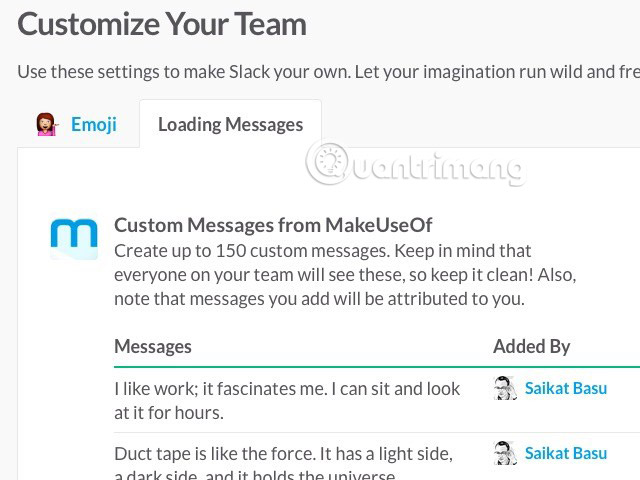The width and height of the screenshot is (640, 480).
Task: Select the Loading Messages tab
Action: 230,125
